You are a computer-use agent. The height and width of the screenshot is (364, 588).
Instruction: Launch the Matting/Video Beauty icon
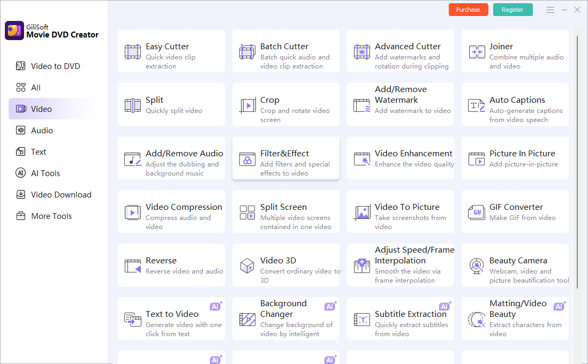pyautogui.click(x=477, y=320)
